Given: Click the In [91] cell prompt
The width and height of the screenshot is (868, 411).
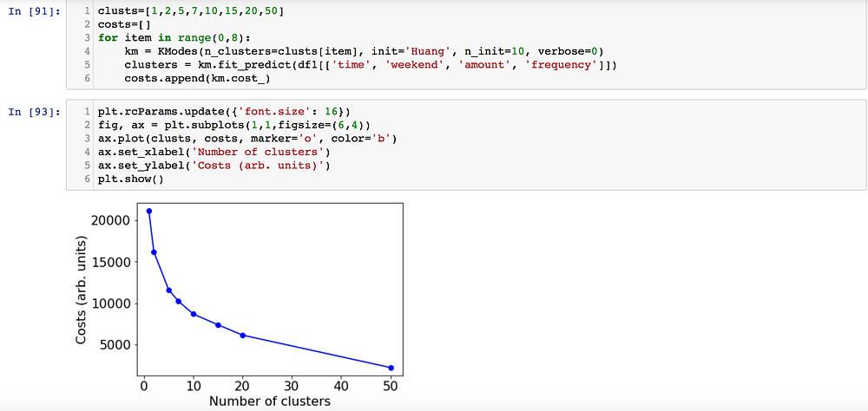Looking at the screenshot, I should 35,11.
